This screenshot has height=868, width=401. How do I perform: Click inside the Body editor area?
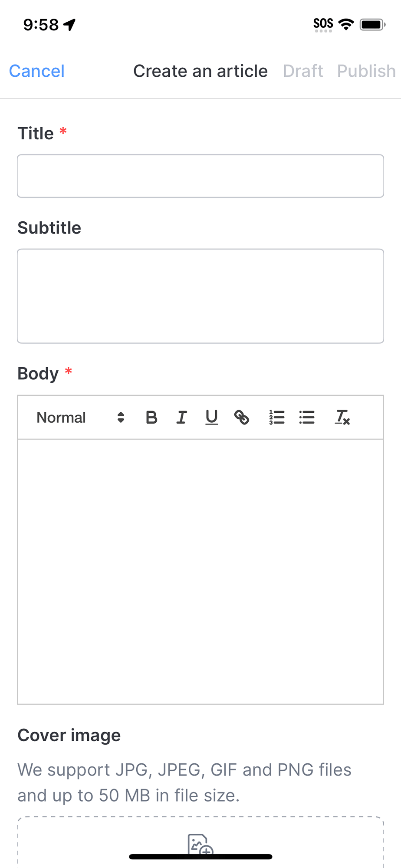[x=200, y=572]
